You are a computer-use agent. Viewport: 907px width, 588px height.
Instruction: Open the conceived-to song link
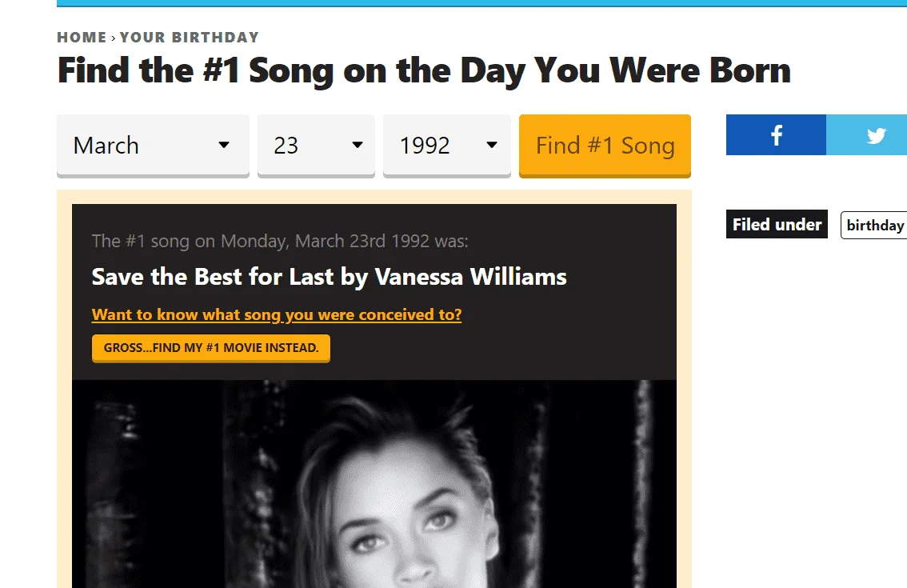coord(277,314)
